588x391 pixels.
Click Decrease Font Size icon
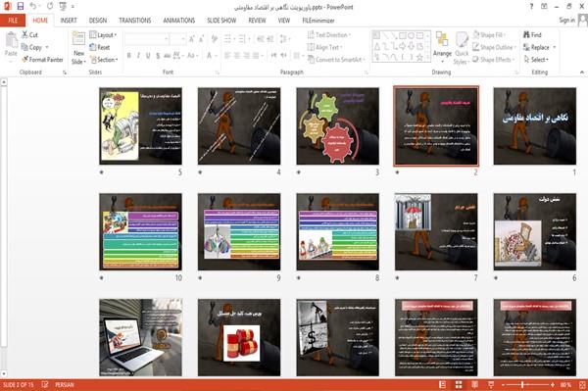tap(202, 39)
